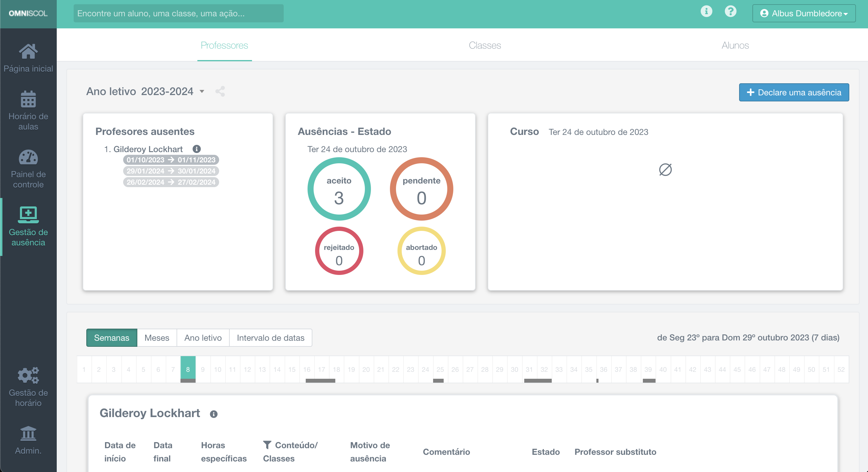
Task: Select week 17 in the timeline
Action: [321, 369]
